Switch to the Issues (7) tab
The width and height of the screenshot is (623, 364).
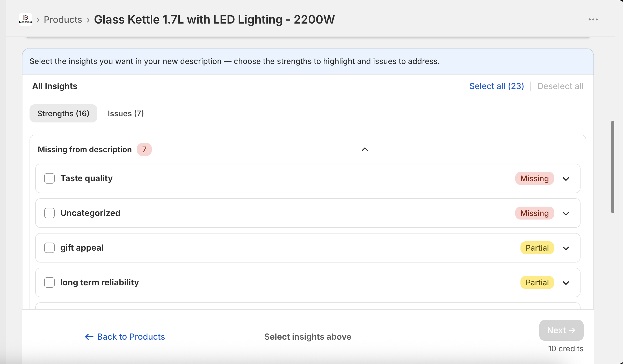click(126, 113)
